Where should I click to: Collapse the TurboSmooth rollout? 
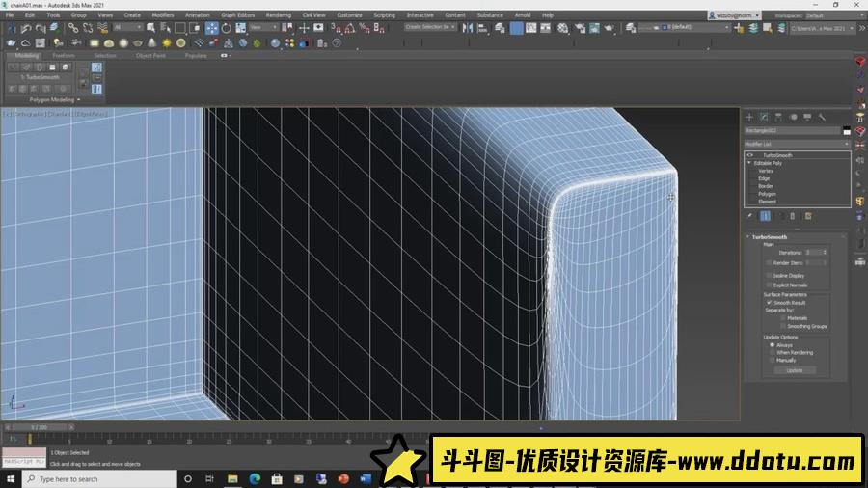click(747, 237)
